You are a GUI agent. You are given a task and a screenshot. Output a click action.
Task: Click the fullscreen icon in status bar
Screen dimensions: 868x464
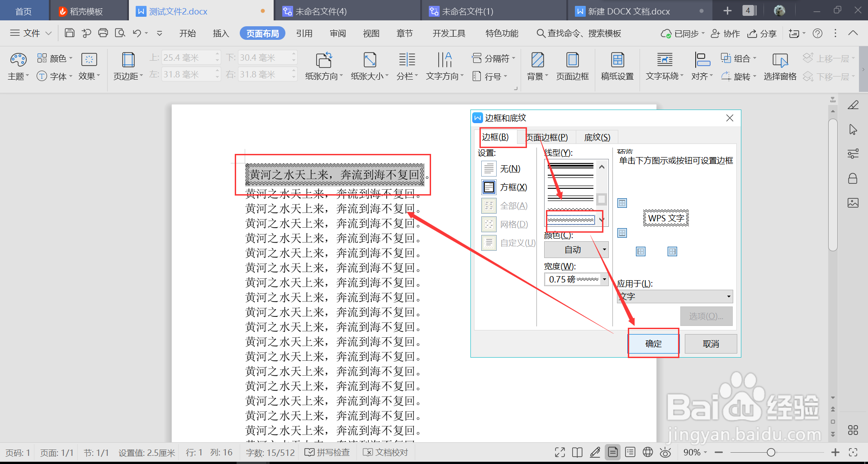560,452
